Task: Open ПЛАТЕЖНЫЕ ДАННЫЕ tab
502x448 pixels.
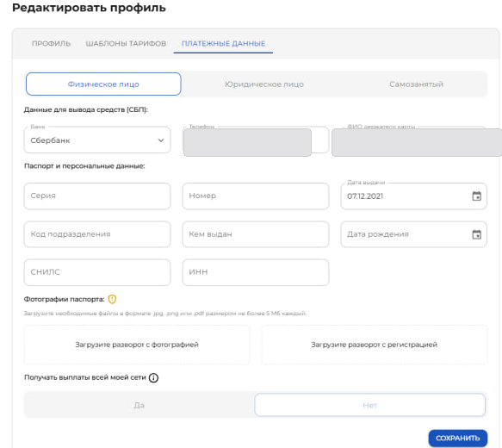Action: pyautogui.click(x=223, y=43)
